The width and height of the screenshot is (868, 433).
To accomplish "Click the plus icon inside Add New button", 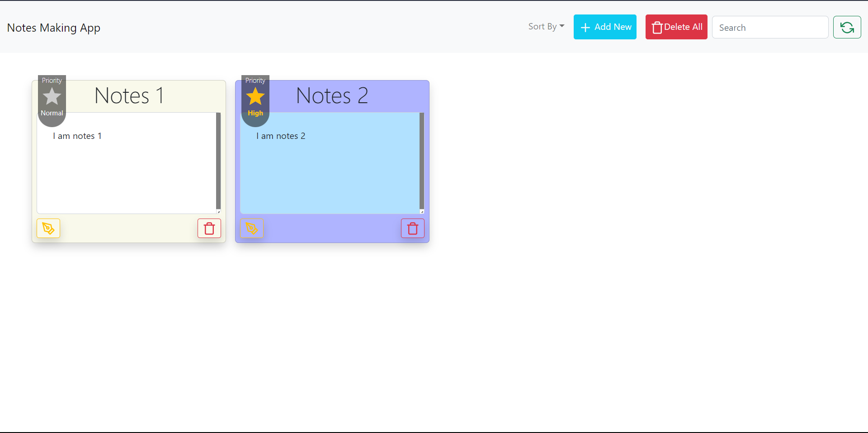I will click(x=586, y=27).
